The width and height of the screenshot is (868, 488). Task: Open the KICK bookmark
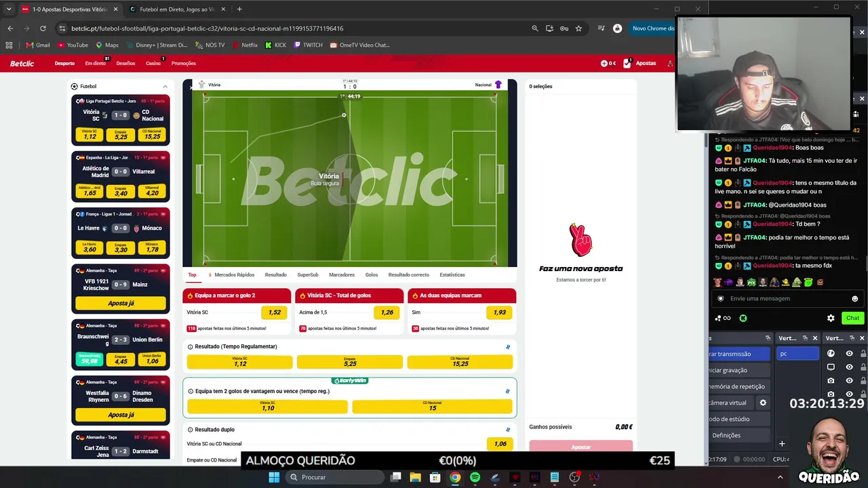275,45
